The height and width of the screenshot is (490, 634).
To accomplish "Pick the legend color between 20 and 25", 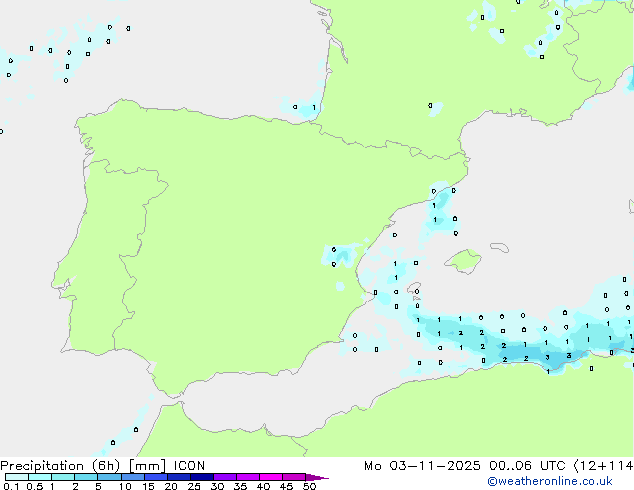I will (x=179, y=477).
